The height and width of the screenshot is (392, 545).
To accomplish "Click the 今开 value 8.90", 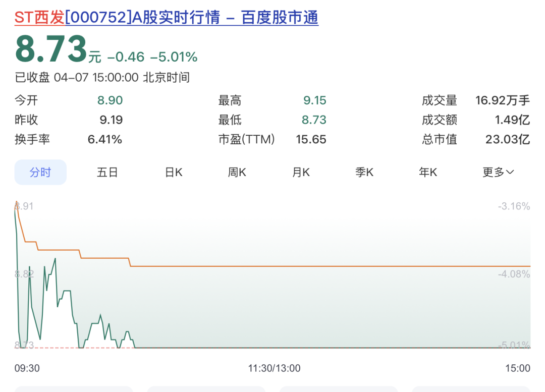I will click(110, 100).
